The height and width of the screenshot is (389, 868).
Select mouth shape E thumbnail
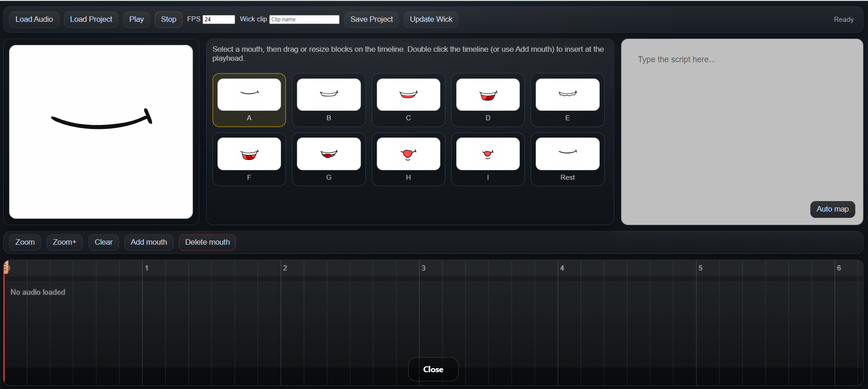[x=567, y=95]
